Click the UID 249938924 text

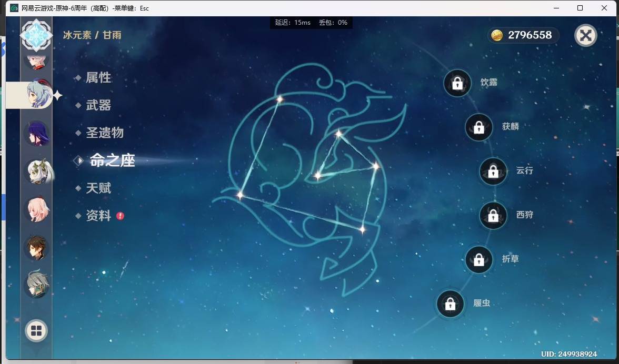coord(569,354)
